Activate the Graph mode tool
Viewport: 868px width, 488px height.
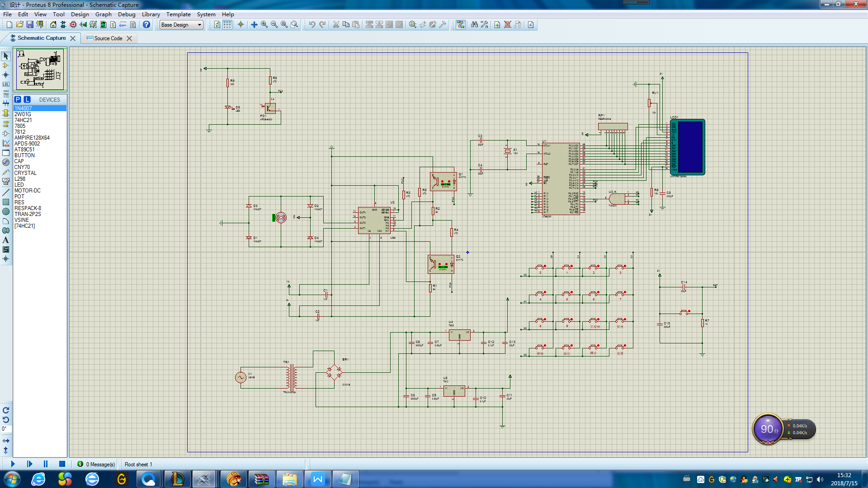pos(6,143)
